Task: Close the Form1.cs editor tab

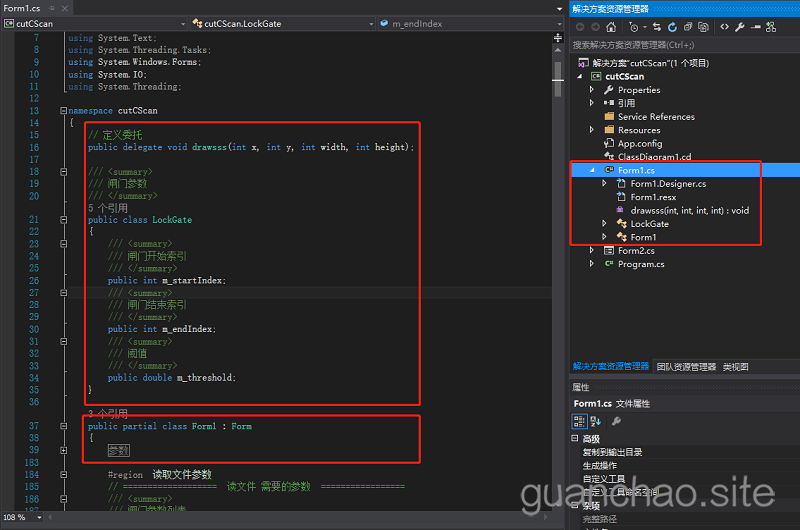Action: coord(65,8)
